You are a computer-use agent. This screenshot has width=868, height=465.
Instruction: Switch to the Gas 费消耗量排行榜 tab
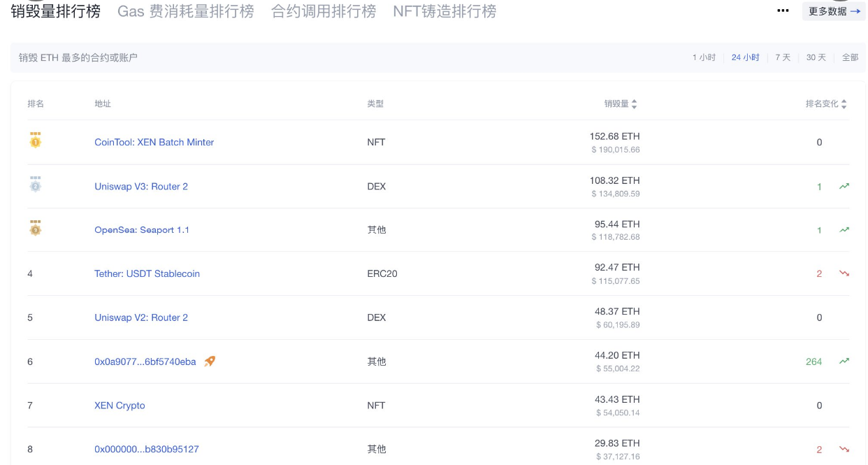tap(186, 10)
